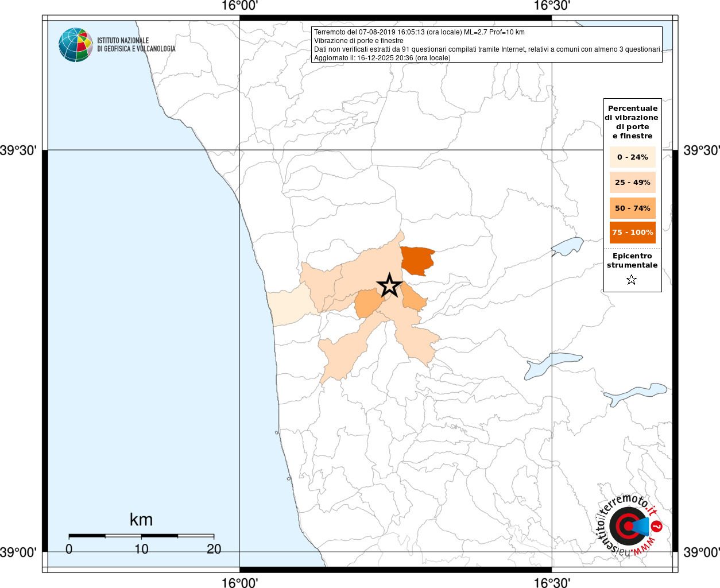Click bottom axis label 16°00'

[x=239, y=583]
